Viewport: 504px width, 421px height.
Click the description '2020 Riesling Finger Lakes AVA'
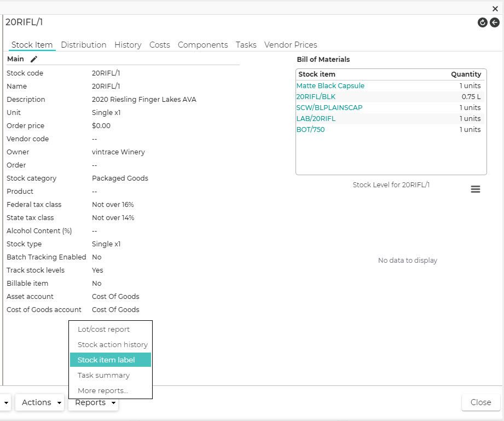pos(144,100)
